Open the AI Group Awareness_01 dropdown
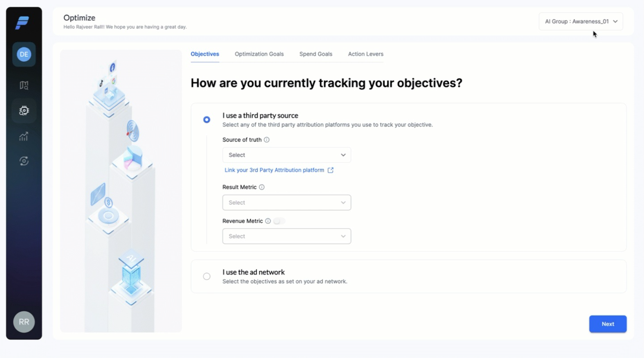Viewport: 644px width, 358px height. pyautogui.click(x=581, y=21)
